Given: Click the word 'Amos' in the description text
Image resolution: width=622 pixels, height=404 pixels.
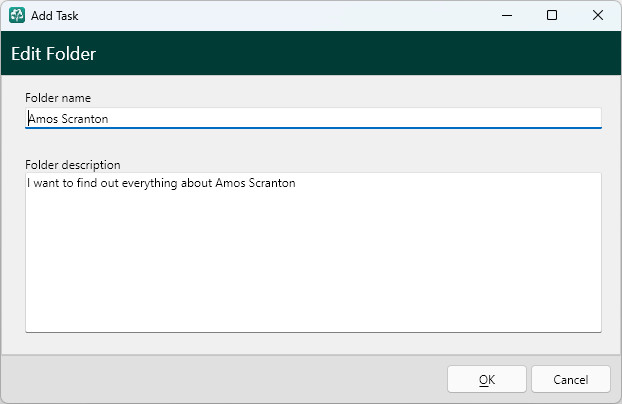Looking at the screenshot, I should tap(230, 183).
